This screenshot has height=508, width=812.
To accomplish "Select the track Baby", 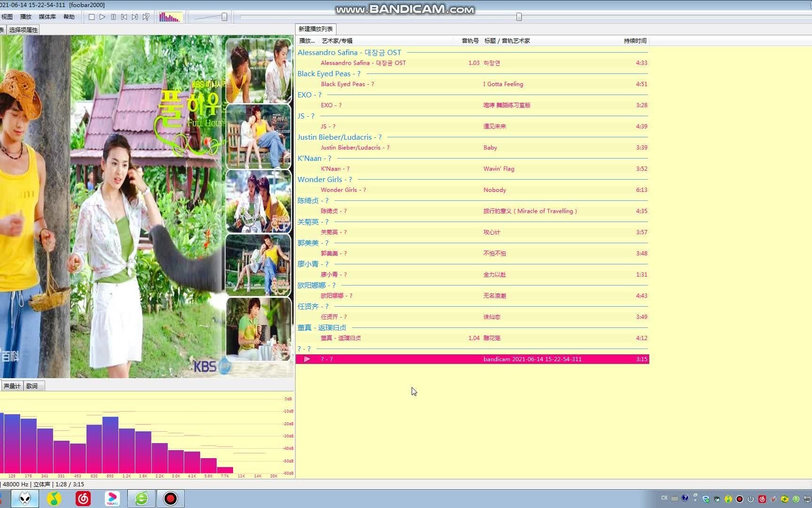I will click(472, 148).
